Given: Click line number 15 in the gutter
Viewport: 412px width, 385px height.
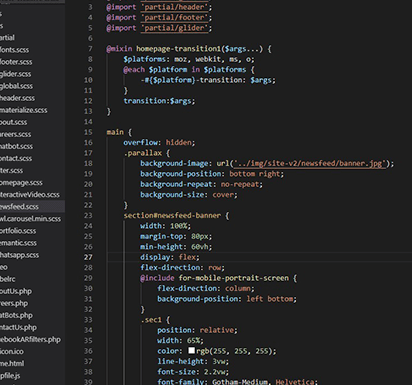Looking at the screenshot, I should (x=88, y=132).
